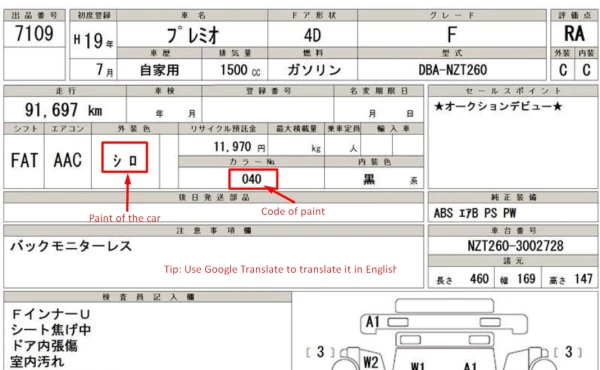The image size is (600, 370).
Task: Select the 最大積載量 header
Action: coord(297,129)
